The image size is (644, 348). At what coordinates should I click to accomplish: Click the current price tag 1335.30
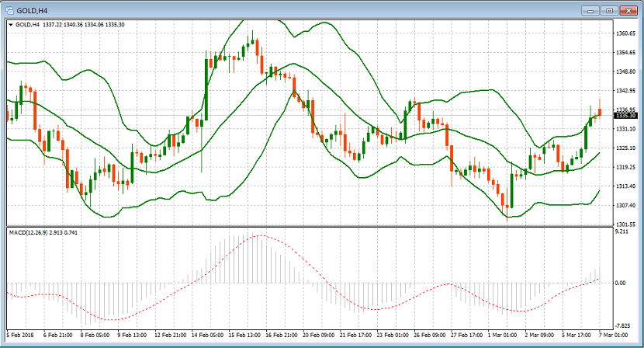point(625,116)
